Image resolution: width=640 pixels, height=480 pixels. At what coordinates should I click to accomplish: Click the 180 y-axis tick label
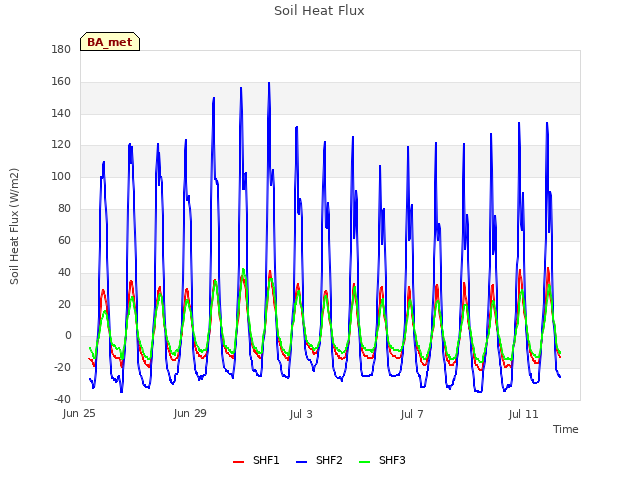[61, 49]
